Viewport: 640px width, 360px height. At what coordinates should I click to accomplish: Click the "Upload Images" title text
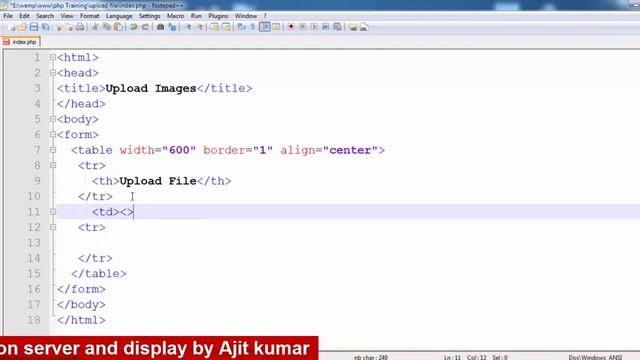point(151,89)
